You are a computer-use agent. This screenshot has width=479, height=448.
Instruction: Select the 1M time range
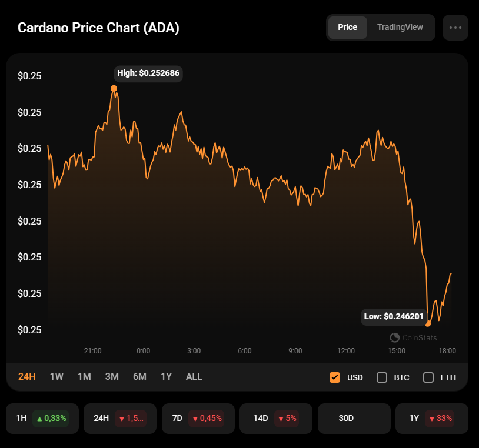84,376
